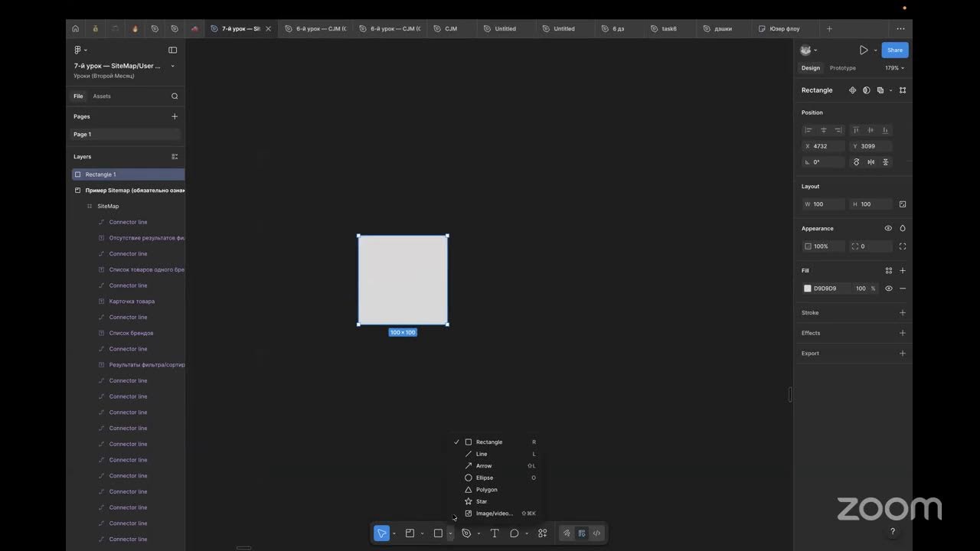This screenshot has height=551, width=980.
Task: Choose Polygon from shape menu
Action: click(x=495, y=490)
